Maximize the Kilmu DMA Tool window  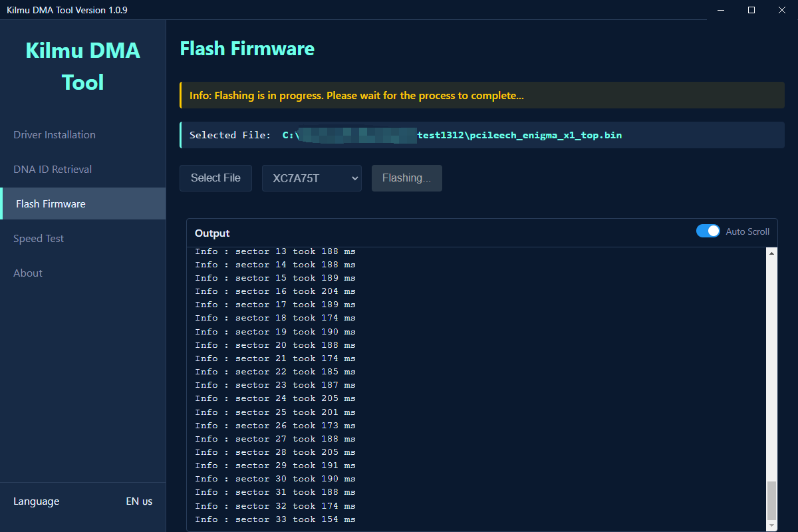(751, 10)
